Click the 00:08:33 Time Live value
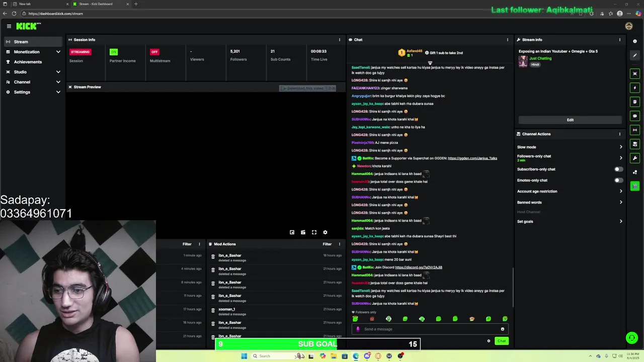 click(318, 51)
